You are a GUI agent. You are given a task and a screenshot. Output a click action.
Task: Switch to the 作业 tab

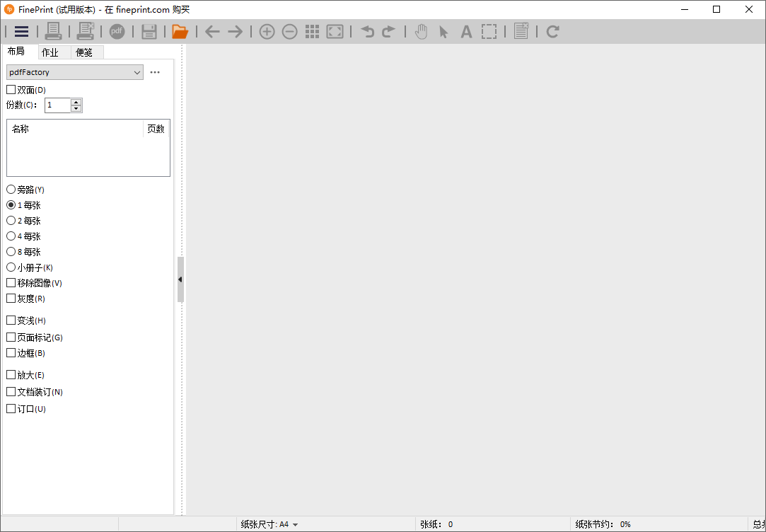point(50,52)
